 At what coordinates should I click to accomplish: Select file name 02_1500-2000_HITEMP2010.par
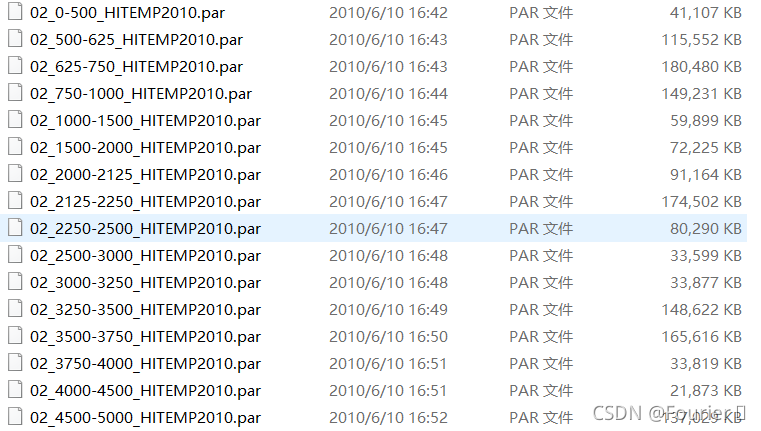click(x=145, y=148)
